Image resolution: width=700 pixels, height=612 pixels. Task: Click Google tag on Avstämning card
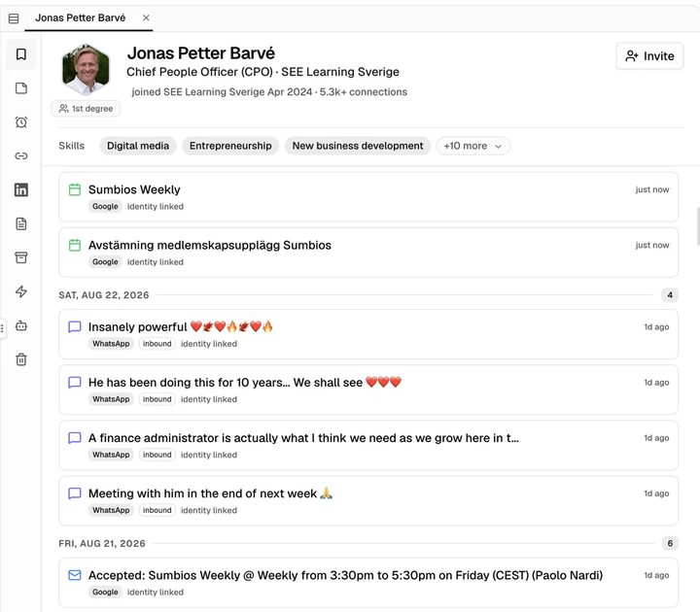[x=105, y=262]
